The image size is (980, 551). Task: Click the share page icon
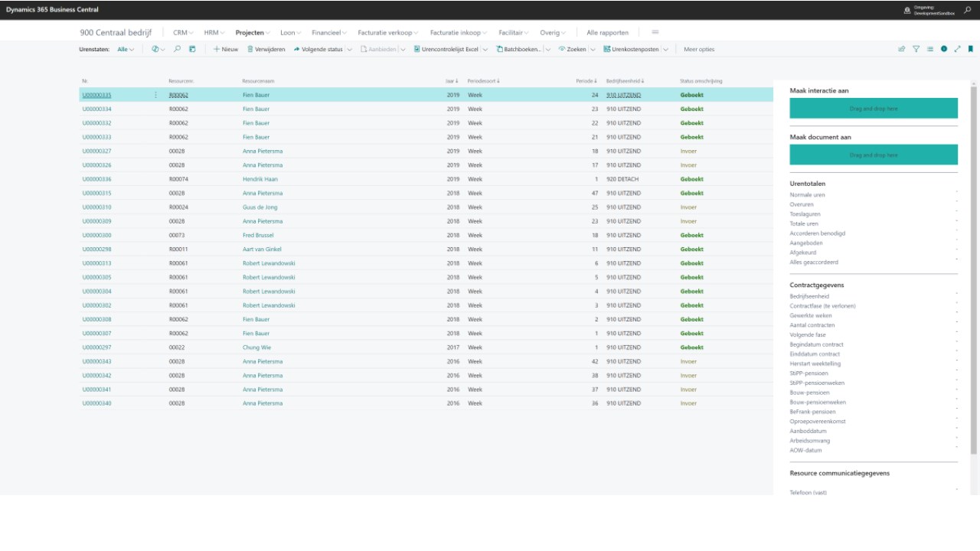902,49
